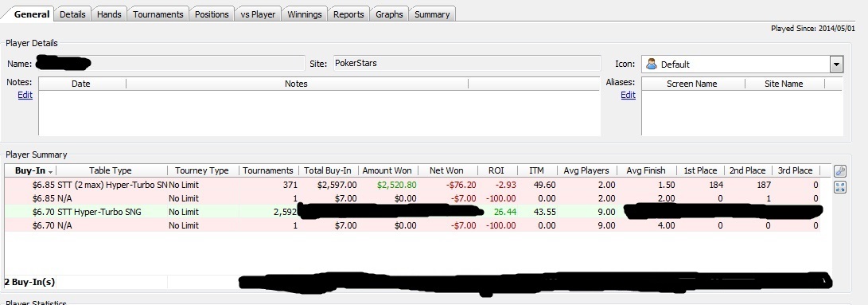Click the 184 first place count
The width and height of the screenshot is (868, 305).
click(715, 185)
